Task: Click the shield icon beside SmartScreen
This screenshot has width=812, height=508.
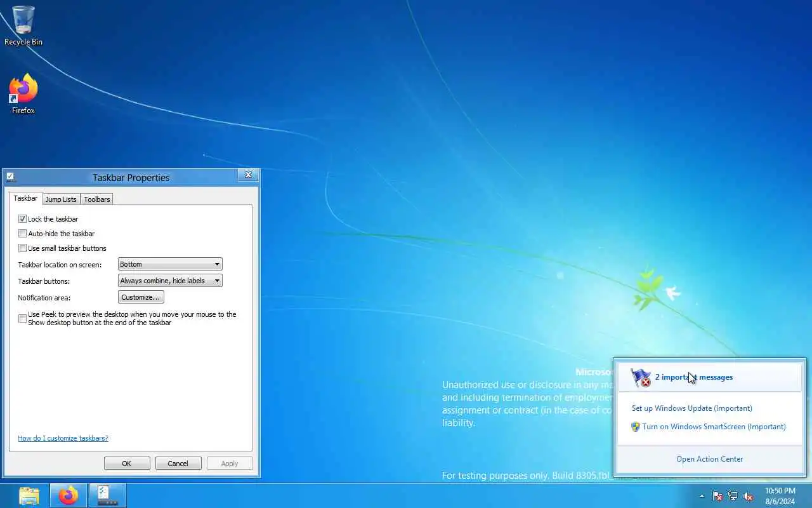Action: 636,427
